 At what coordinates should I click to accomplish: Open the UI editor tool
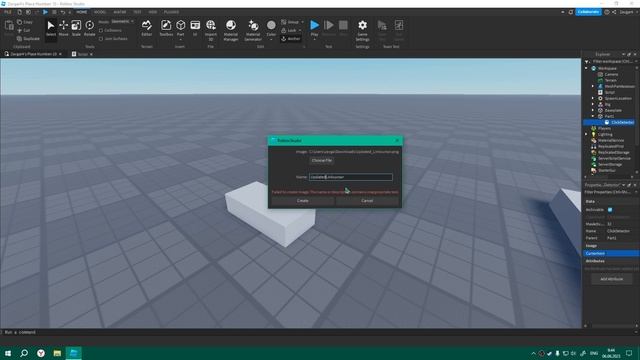point(195,28)
